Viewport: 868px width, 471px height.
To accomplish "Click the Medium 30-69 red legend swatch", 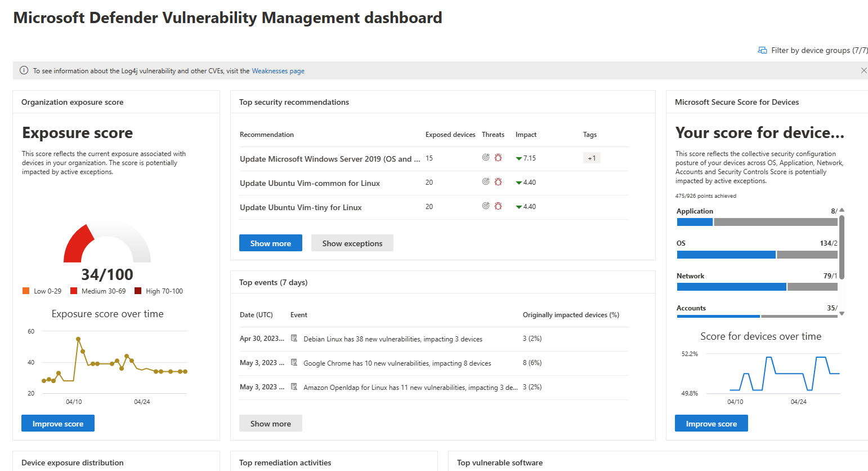I will 74,291.
